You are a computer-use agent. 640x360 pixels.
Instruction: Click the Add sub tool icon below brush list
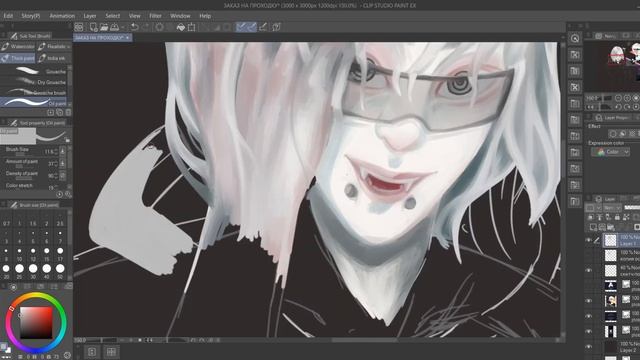point(51,112)
